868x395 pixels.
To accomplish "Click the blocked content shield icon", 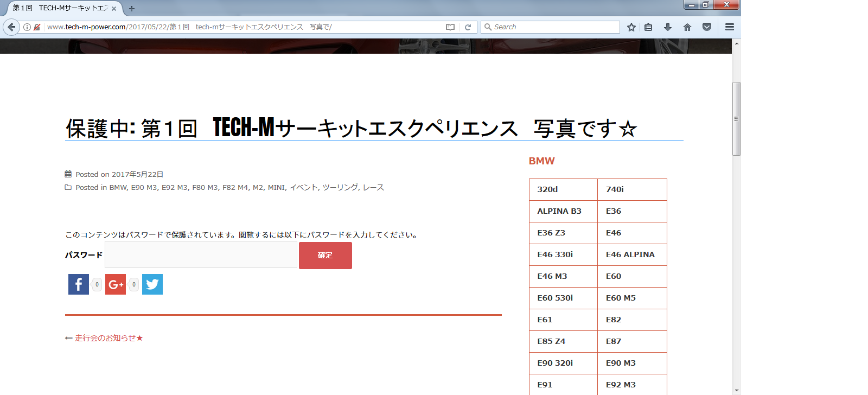I will (x=37, y=27).
